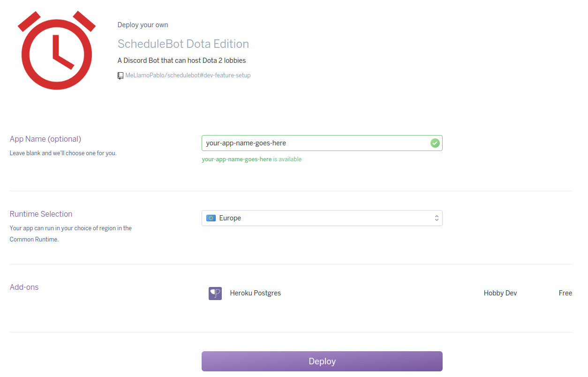Click the green availability checkmark icon
The image size is (588, 377).
click(x=435, y=143)
